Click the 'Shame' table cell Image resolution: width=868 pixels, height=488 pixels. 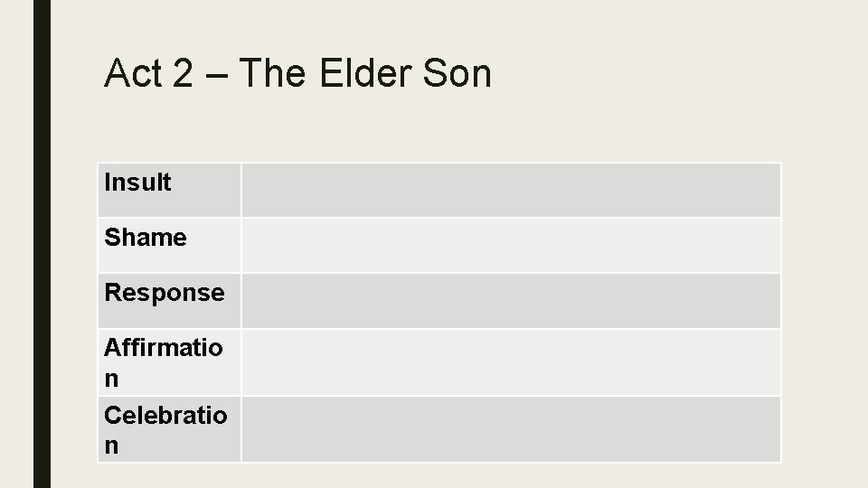click(169, 245)
